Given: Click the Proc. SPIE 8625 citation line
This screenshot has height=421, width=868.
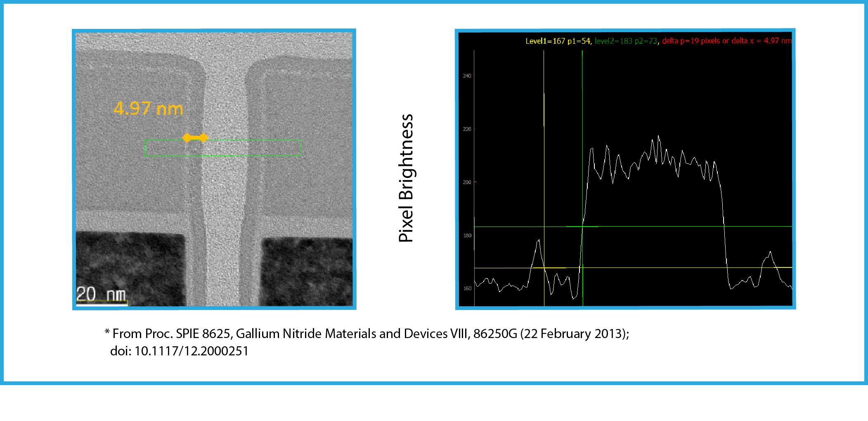Looking at the screenshot, I should tap(367, 333).
